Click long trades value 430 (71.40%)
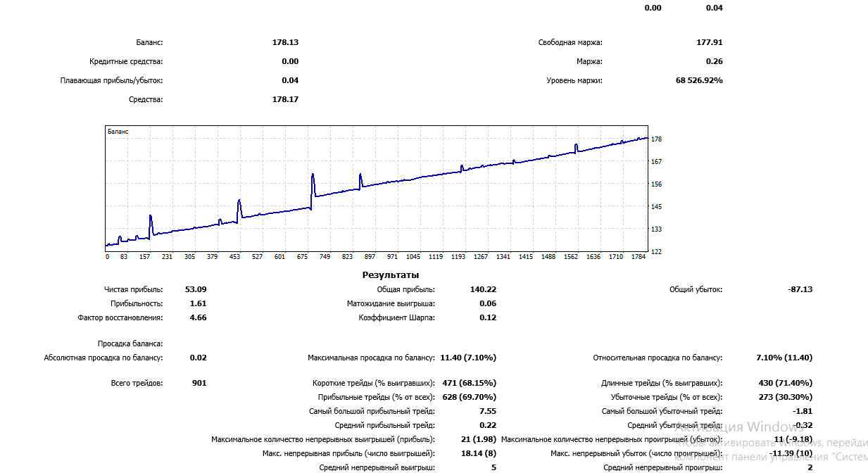Viewport: 868px width, 473px height. tap(785, 383)
